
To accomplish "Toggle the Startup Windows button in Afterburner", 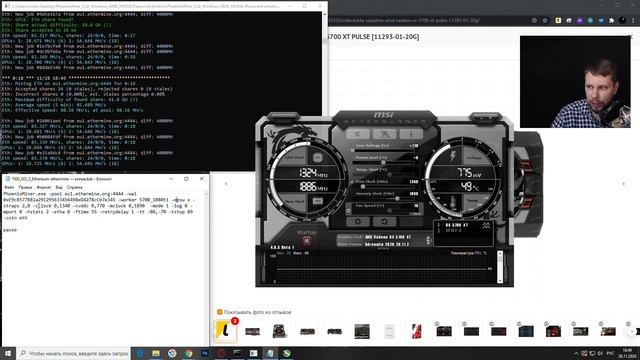I will click(x=307, y=241).
